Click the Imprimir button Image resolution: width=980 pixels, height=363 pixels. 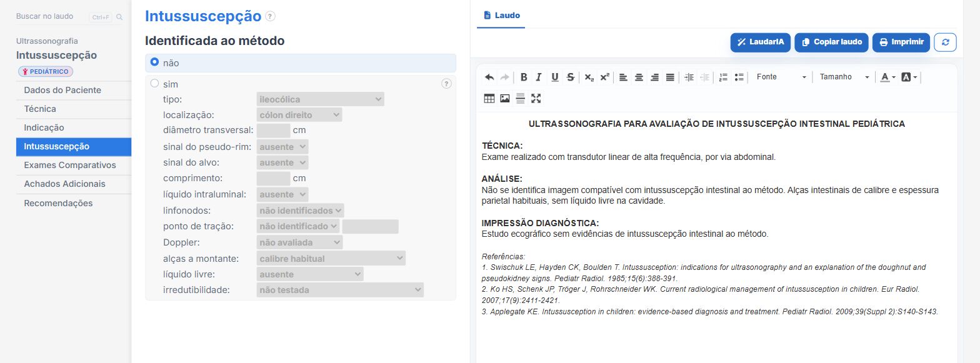point(901,42)
